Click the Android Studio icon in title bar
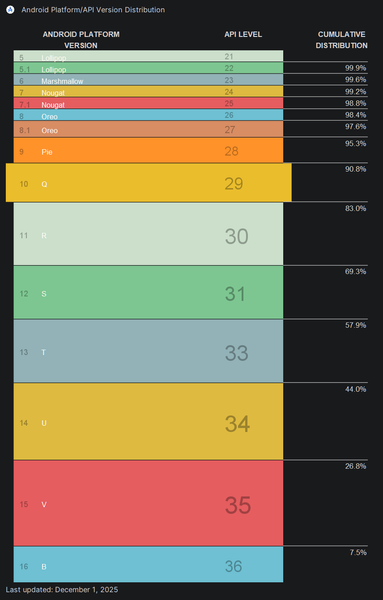The image size is (383, 600). (10, 10)
